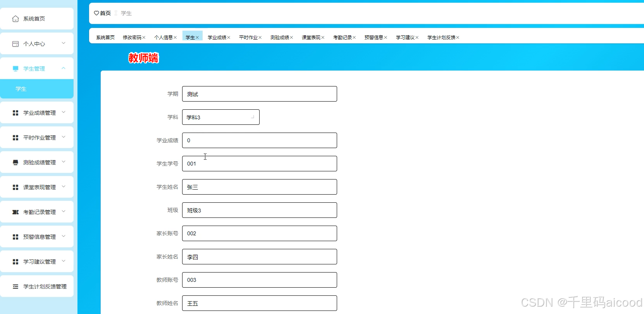644x314 pixels.
Task: Click the 个人中心 card icon
Action: [x=15, y=44]
